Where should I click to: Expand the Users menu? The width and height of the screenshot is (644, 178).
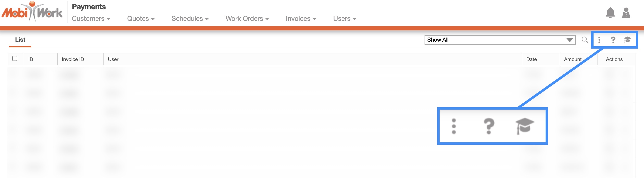click(344, 19)
